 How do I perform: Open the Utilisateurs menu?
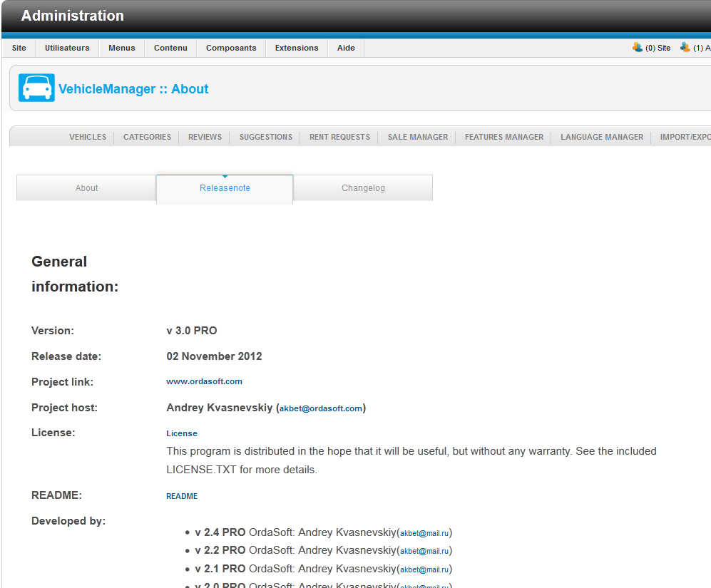click(x=67, y=48)
